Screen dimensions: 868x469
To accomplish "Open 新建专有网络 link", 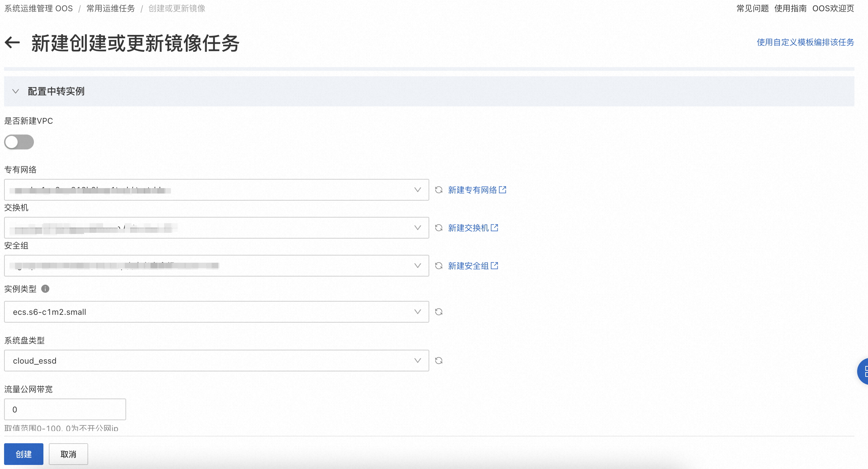I will click(x=477, y=190).
